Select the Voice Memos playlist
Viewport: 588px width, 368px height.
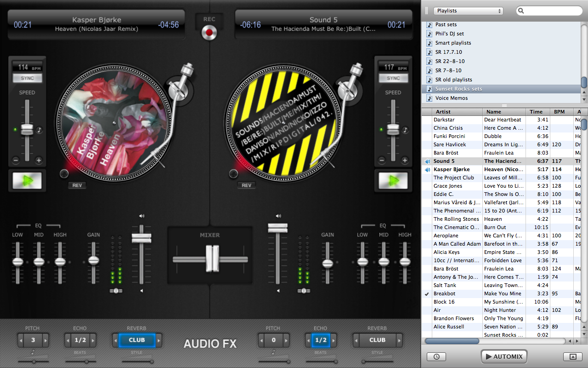click(x=451, y=98)
